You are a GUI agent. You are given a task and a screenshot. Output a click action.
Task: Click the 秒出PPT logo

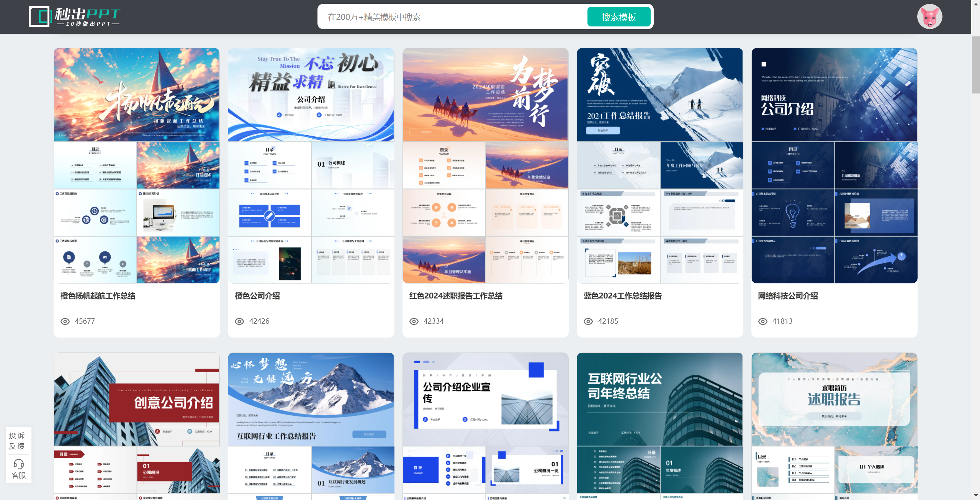tap(75, 16)
